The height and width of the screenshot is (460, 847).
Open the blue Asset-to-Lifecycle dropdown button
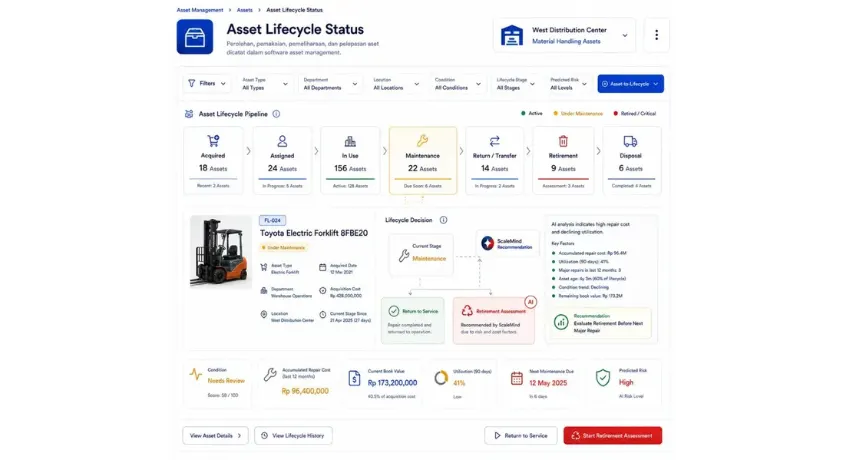(x=630, y=84)
